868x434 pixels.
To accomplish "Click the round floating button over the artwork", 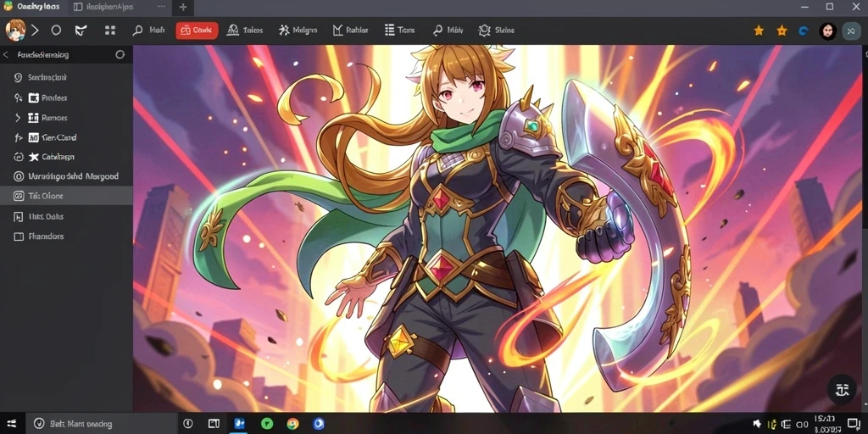I will click(x=842, y=389).
